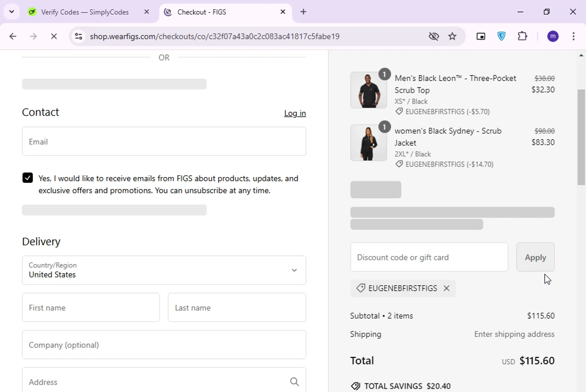Click the address search magnifier icon
The width and height of the screenshot is (586, 392).
point(294,382)
